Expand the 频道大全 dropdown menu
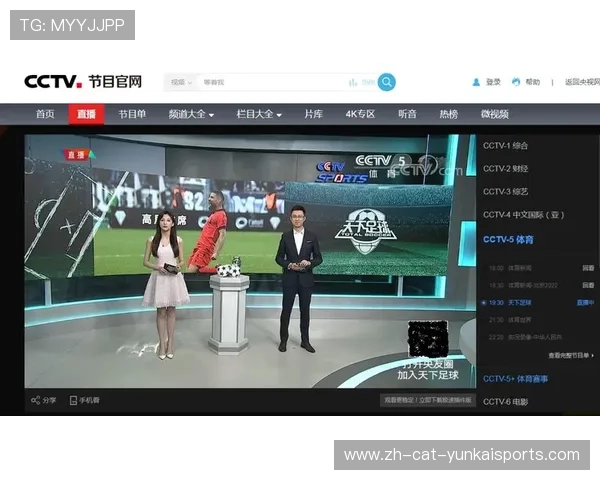The image size is (600, 480). 191,114
